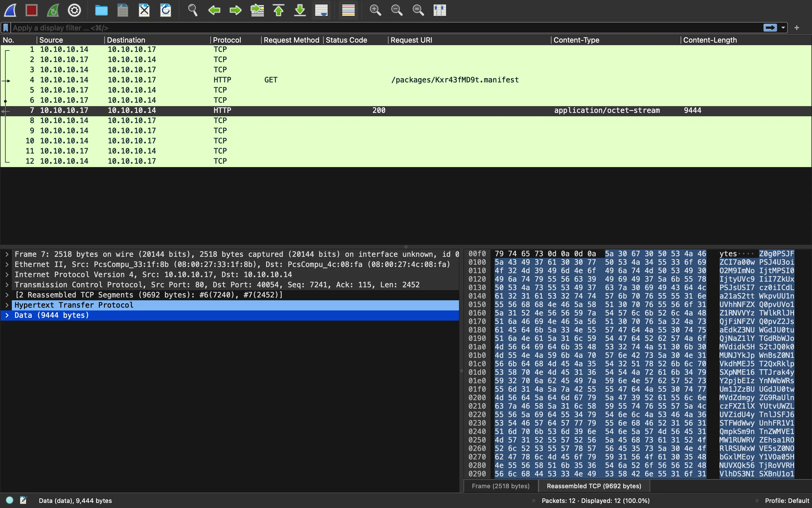Save this capture file icon

pos(123,10)
